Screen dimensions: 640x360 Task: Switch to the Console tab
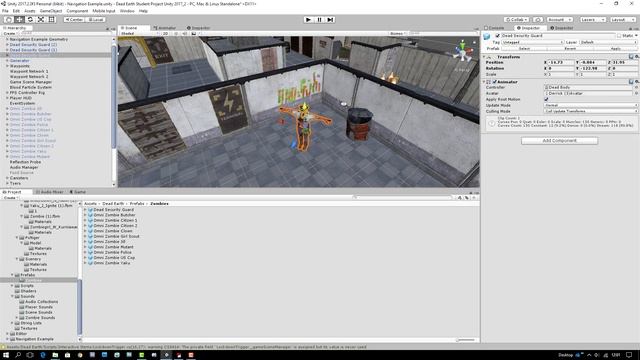(494, 28)
